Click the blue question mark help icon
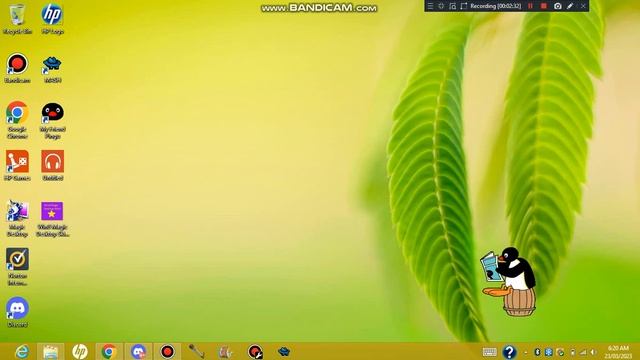The height and width of the screenshot is (360, 640). (509, 352)
